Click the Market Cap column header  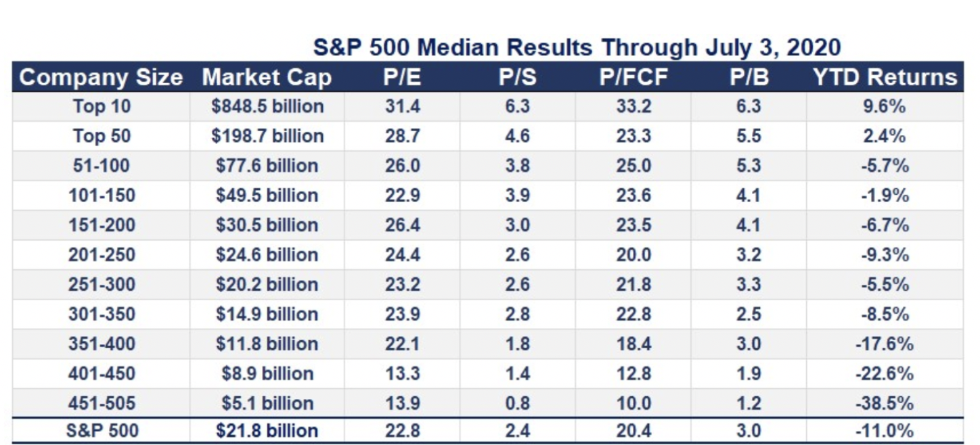[x=267, y=77]
